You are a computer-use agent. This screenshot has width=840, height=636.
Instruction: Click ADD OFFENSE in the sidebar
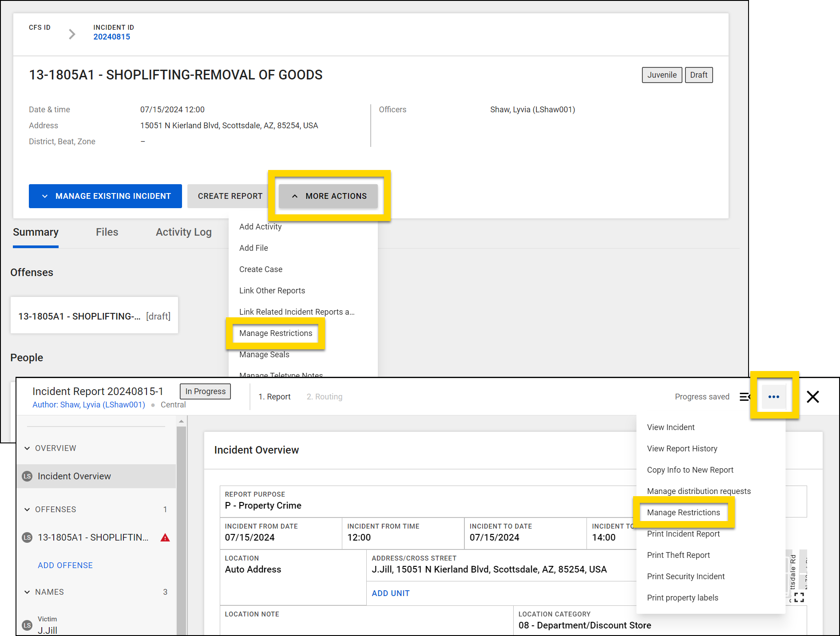(x=65, y=565)
